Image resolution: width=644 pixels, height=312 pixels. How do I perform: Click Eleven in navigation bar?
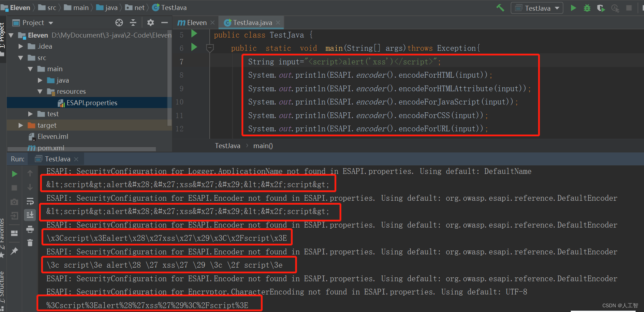tap(16, 8)
